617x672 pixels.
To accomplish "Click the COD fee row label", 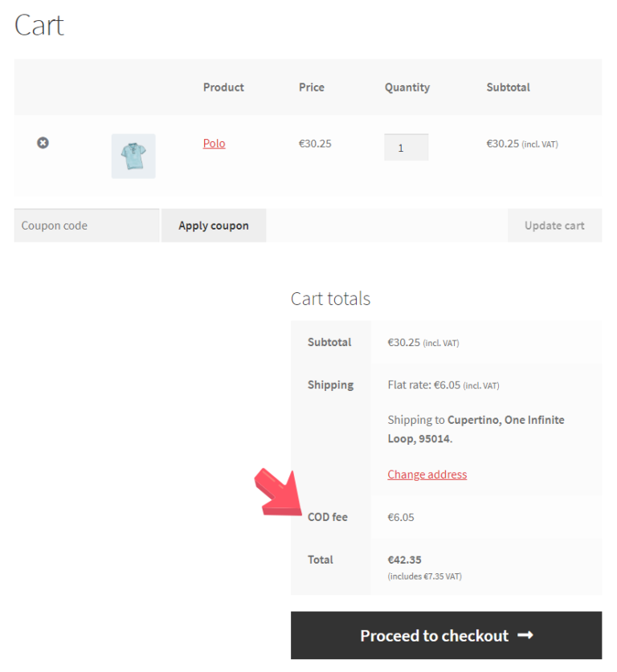I will click(327, 517).
